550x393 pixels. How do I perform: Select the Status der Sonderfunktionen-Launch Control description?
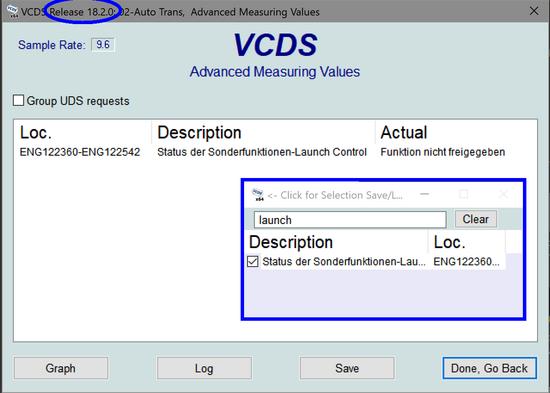(262, 152)
